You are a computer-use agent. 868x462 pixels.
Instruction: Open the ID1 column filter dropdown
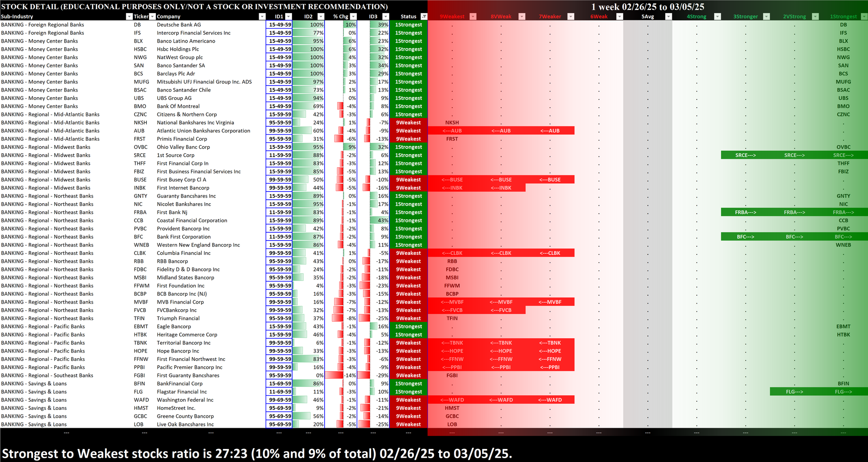click(x=289, y=16)
